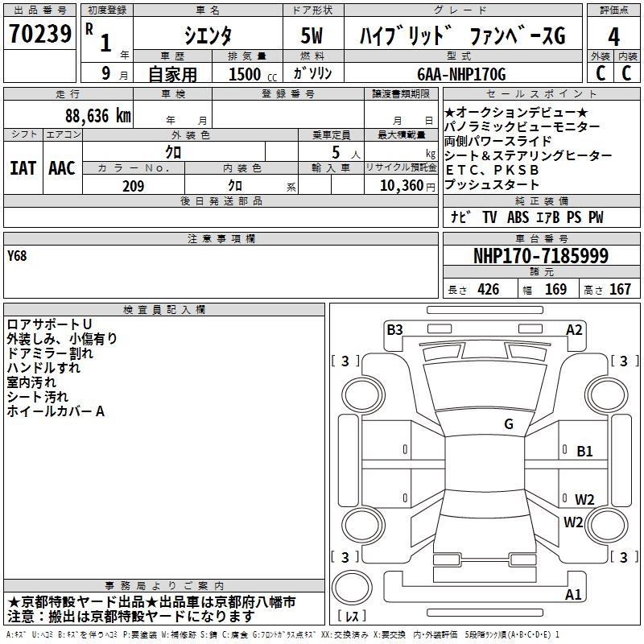Click the note ドアミラー割れ
644x644 pixels.
[50, 353]
